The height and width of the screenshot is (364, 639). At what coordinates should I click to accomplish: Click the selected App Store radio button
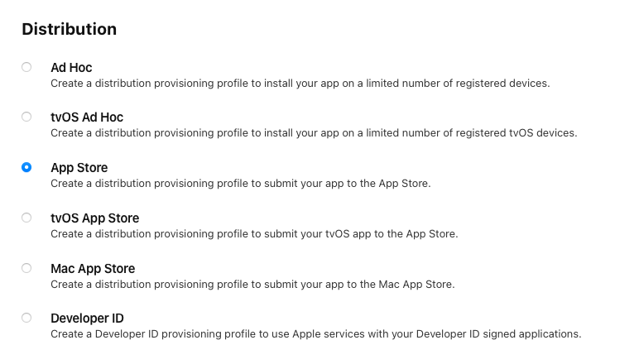(26, 167)
